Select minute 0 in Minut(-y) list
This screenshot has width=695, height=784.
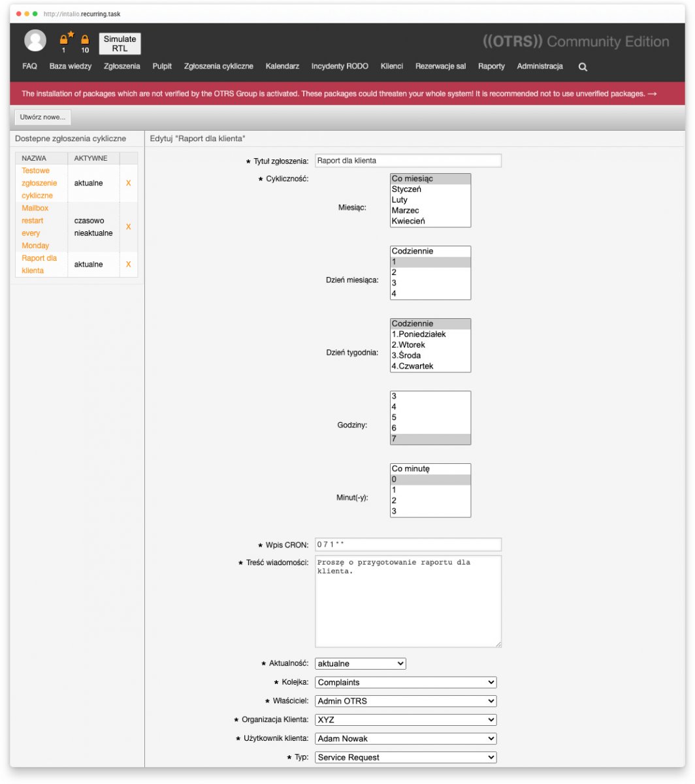430,480
